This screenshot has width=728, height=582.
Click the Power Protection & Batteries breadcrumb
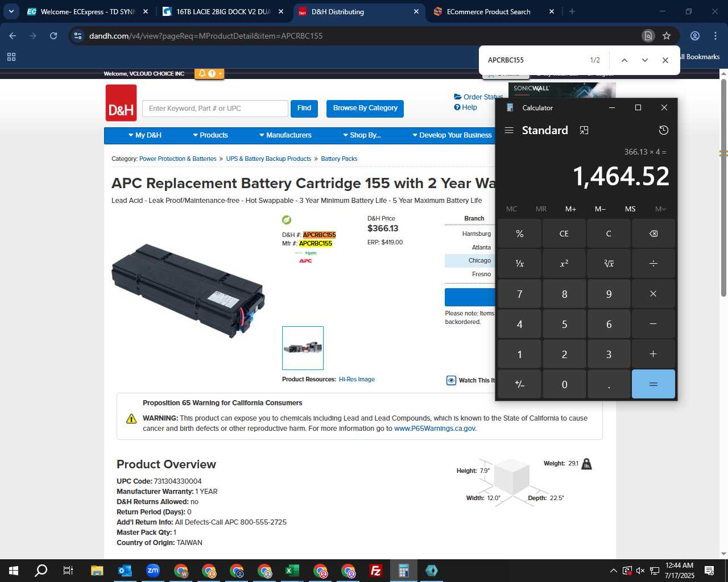[x=177, y=159]
